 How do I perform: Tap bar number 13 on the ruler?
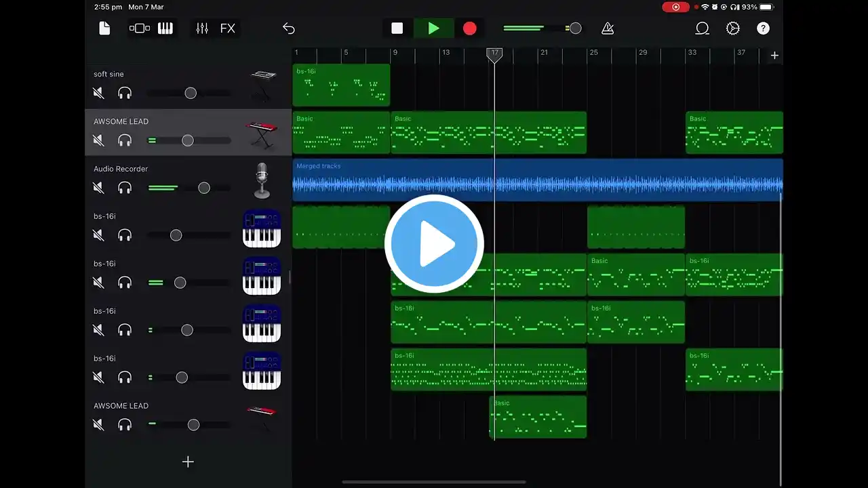446,52
